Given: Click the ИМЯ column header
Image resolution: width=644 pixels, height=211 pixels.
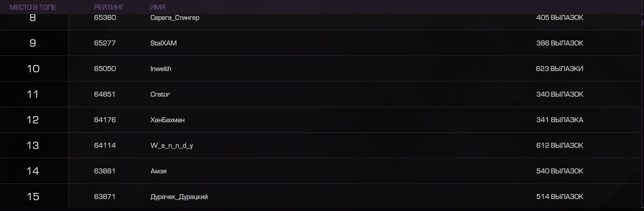Looking at the screenshot, I should (x=158, y=7).
